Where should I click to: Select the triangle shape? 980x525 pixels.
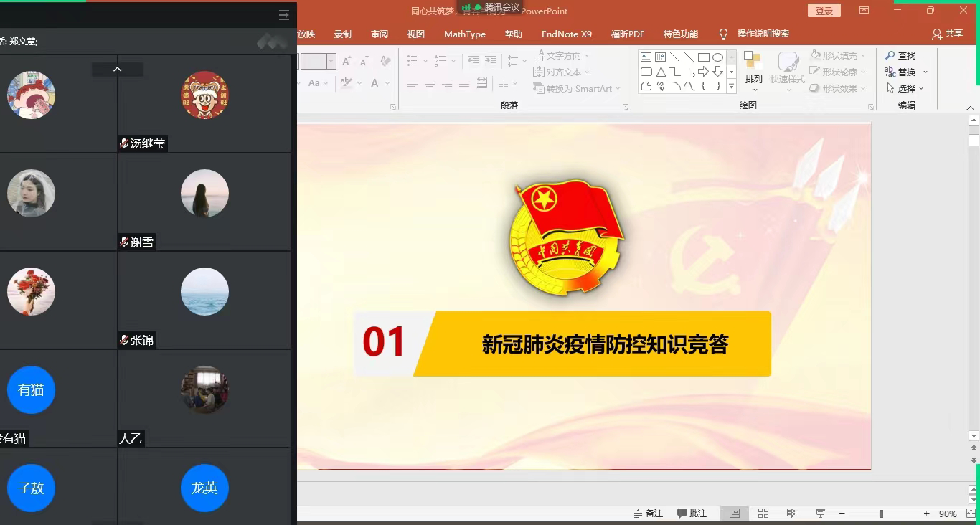661,72
